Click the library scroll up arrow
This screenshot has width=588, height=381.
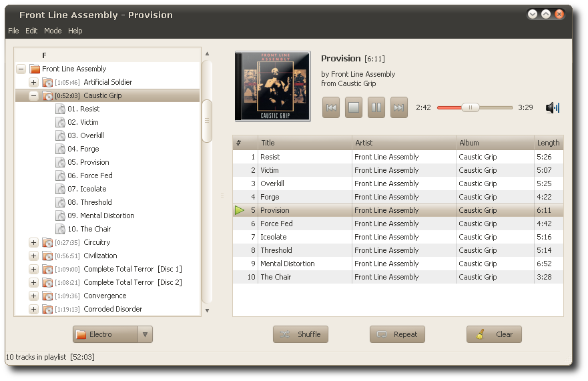point(207,53)
